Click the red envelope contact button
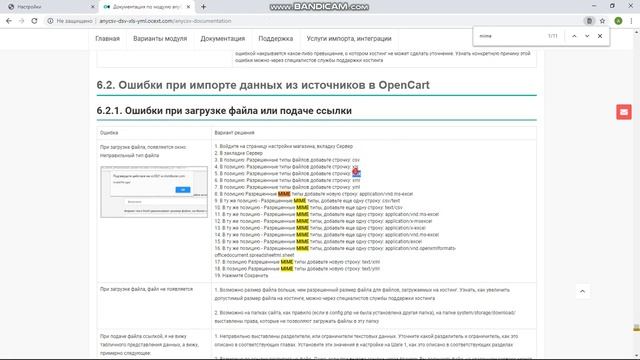 click(x=624, y=112)
